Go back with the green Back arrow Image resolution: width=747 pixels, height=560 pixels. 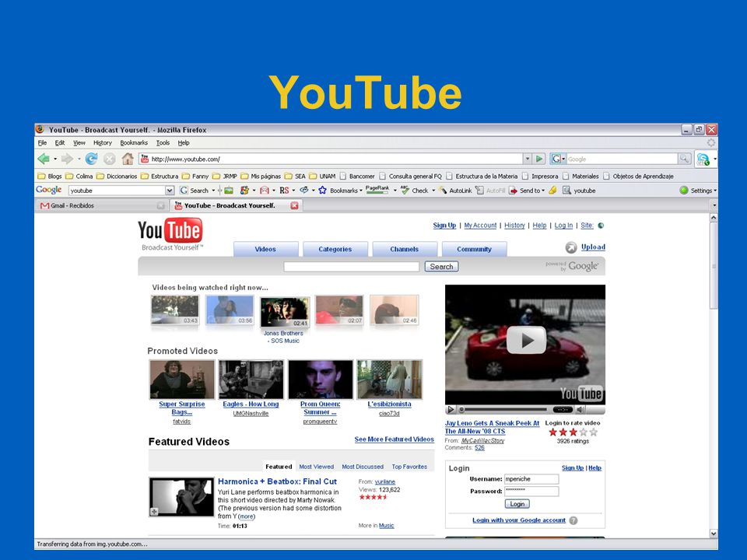(44, 159)
